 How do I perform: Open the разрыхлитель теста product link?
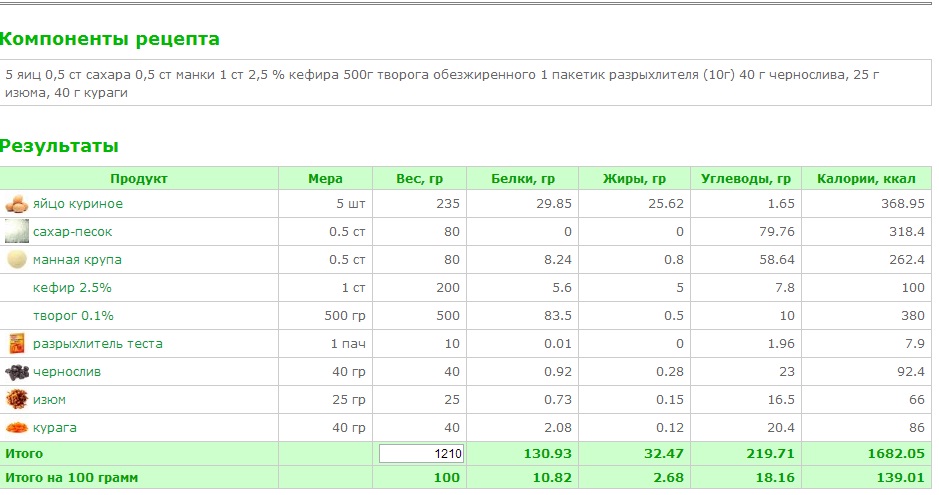coord(98,344)
